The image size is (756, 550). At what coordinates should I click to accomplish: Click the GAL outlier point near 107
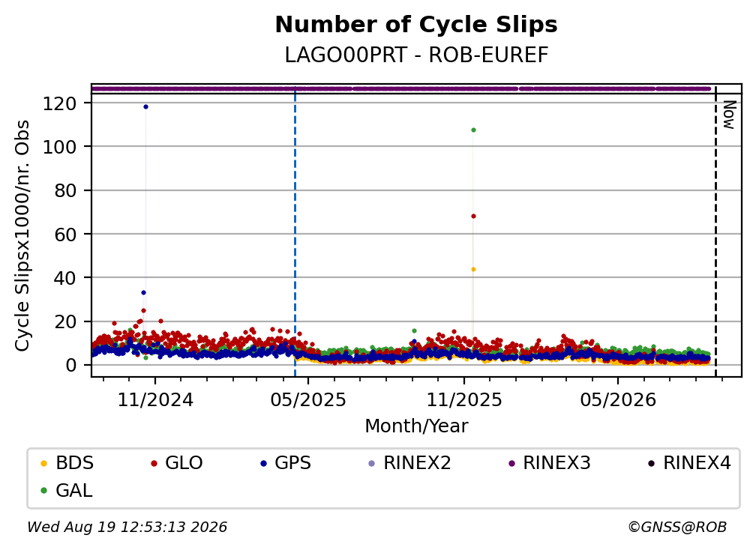point(473,130)
